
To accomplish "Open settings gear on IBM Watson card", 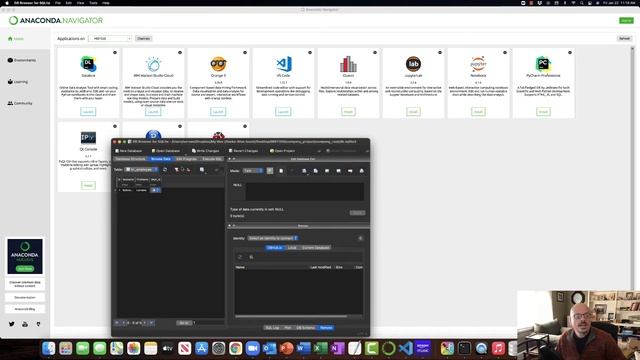I will [180, 52].
